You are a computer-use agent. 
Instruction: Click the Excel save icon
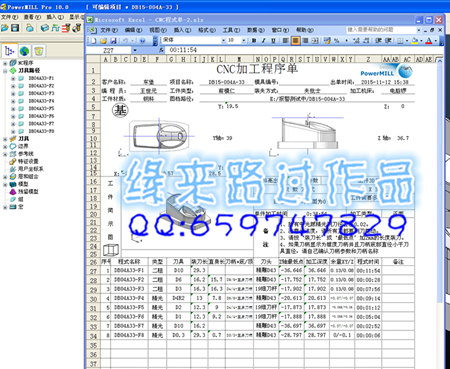113,41
